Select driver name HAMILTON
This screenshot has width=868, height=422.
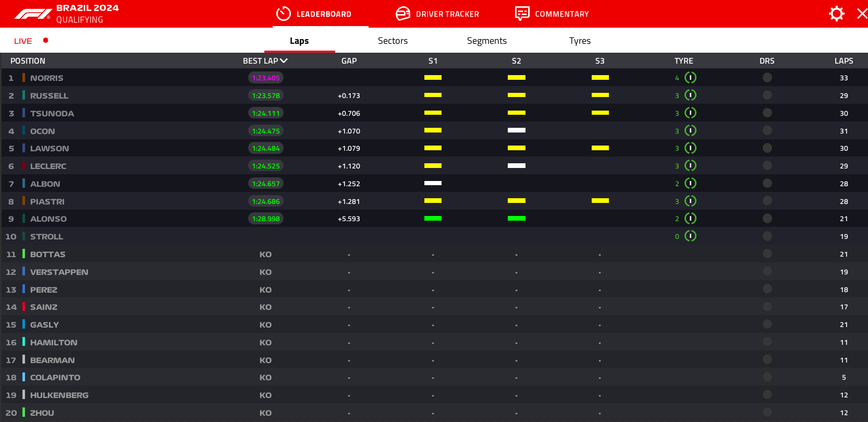coord(54,342)
